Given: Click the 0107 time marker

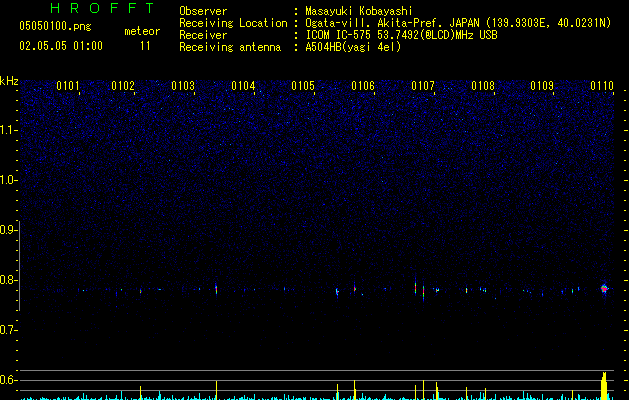Looking at the screenshot, I should [423, 86].
